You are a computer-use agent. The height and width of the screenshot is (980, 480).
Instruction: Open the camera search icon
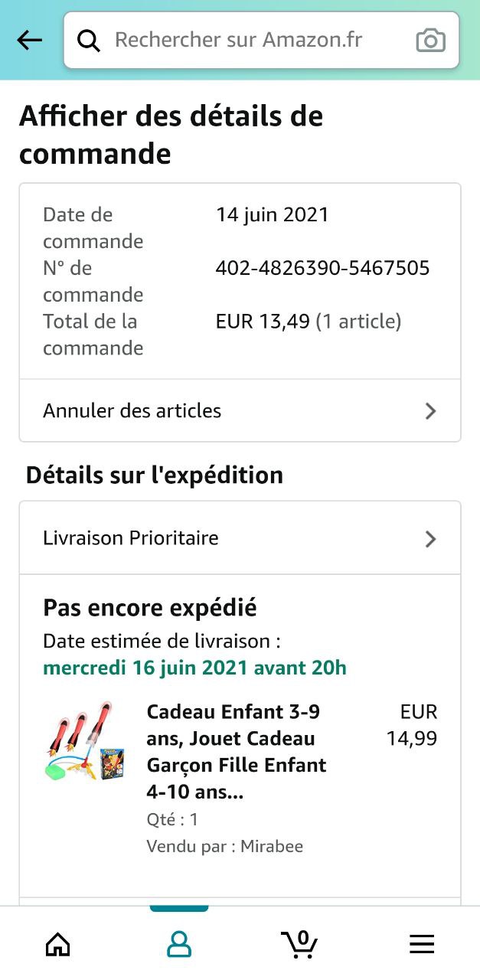pos(430,41)
